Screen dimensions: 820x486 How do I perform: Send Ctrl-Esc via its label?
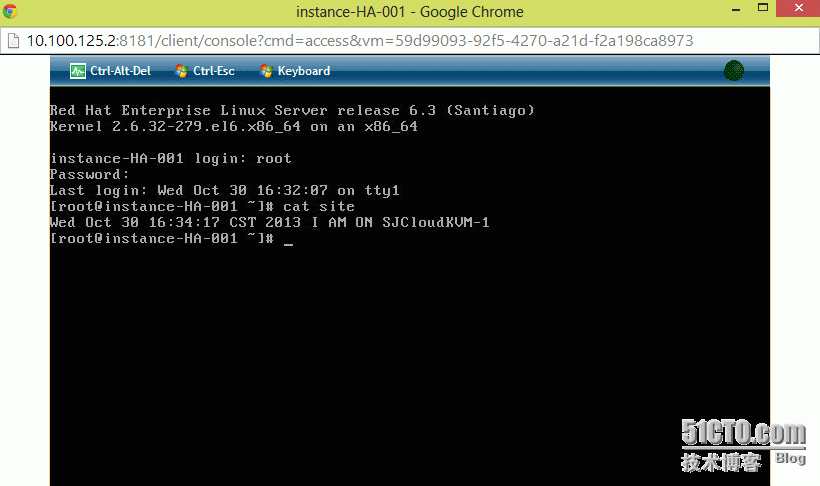[x=214, y=71]
